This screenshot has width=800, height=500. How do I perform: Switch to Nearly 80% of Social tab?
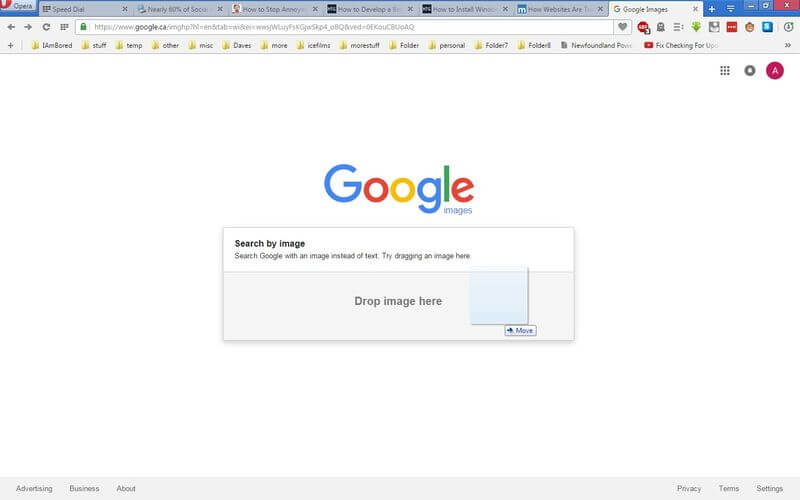[x=181, y=9]
